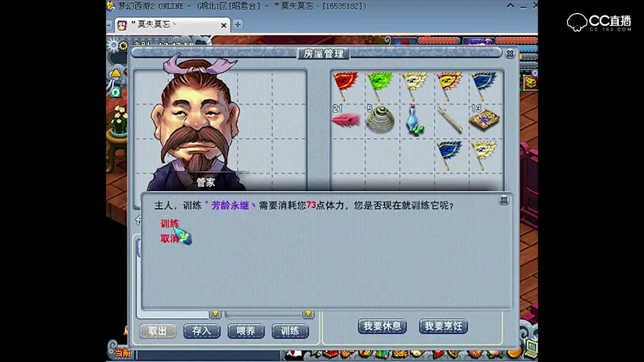Select the green flag item in the inventory
Viewport: 644px width, 362px height.
point(380,85)
